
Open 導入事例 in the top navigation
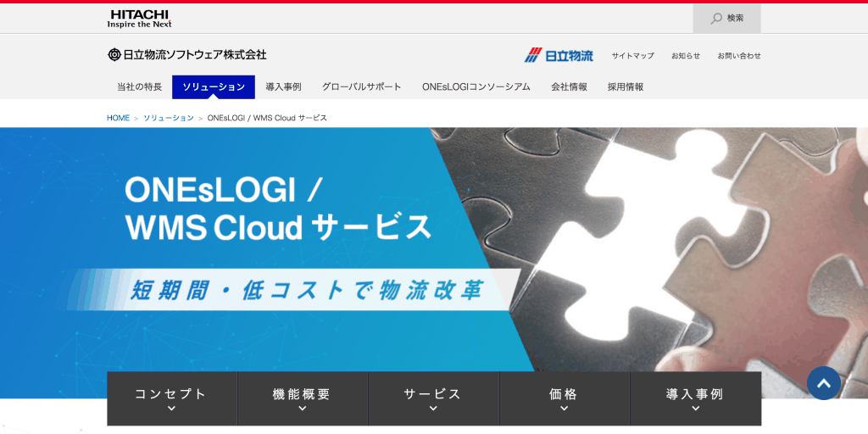tap(283, 86)
